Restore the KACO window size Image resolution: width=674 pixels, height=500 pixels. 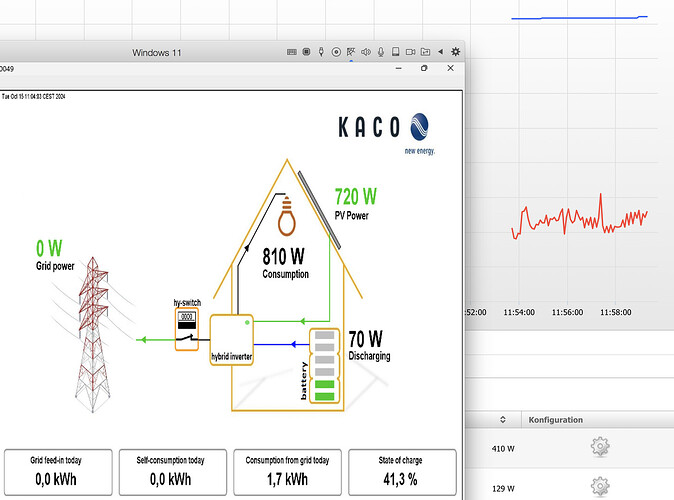pos(424,68)
